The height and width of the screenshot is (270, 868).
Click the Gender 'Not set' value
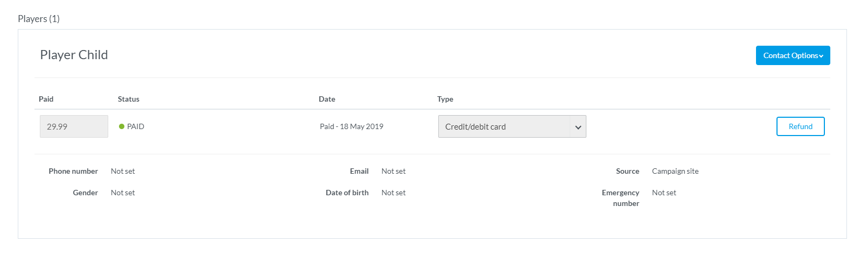pos(123,193)
